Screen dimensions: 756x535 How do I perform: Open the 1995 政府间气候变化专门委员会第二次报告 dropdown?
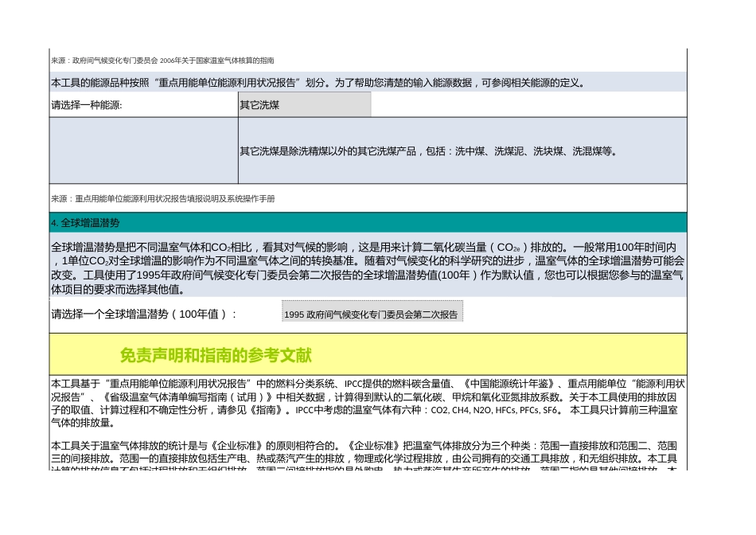tap(372, 311)
